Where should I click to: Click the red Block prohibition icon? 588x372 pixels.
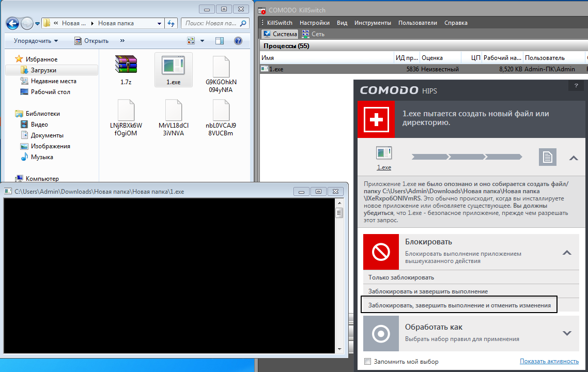pyautogui.click(x=381, y=252)
